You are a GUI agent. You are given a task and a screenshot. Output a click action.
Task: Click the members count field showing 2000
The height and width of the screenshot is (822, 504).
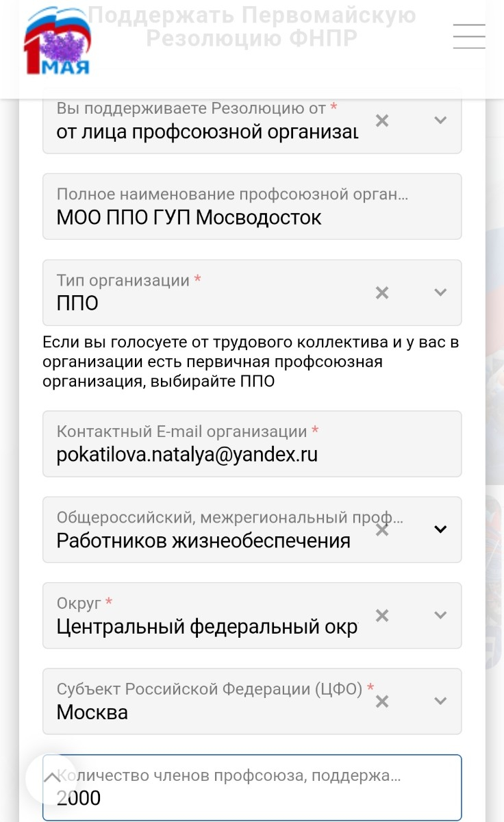(x=252, y=788)
